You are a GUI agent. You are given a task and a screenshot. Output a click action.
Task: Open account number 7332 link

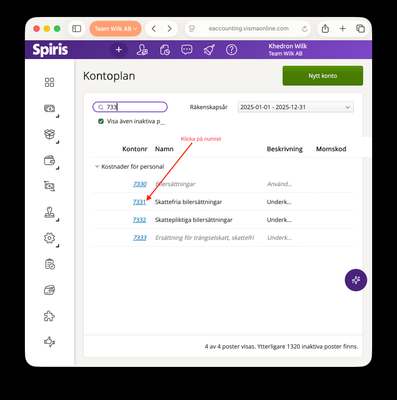tap(139, 220)
